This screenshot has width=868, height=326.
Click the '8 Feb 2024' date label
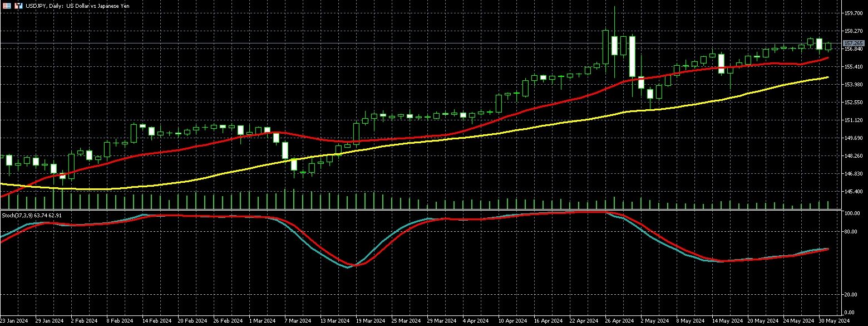(119, 321)
